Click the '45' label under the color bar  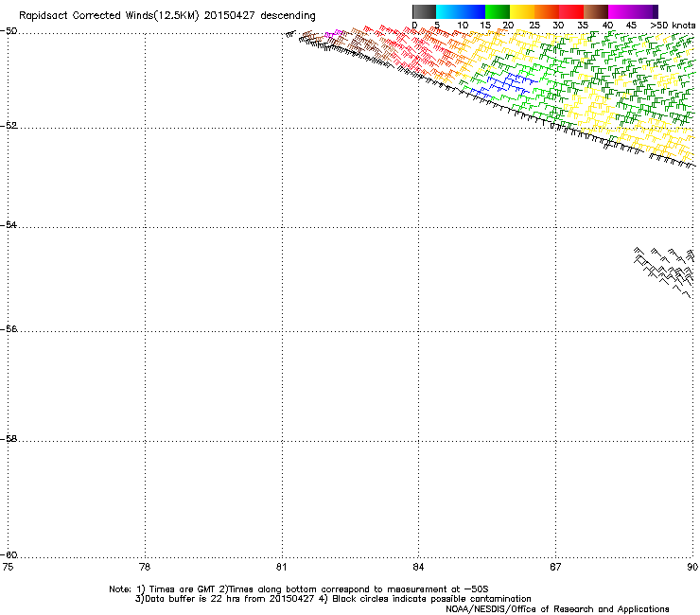(x=631, y=26)
